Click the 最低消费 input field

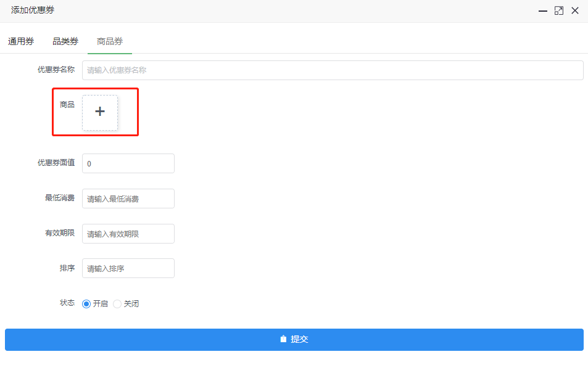coord(128,199)
